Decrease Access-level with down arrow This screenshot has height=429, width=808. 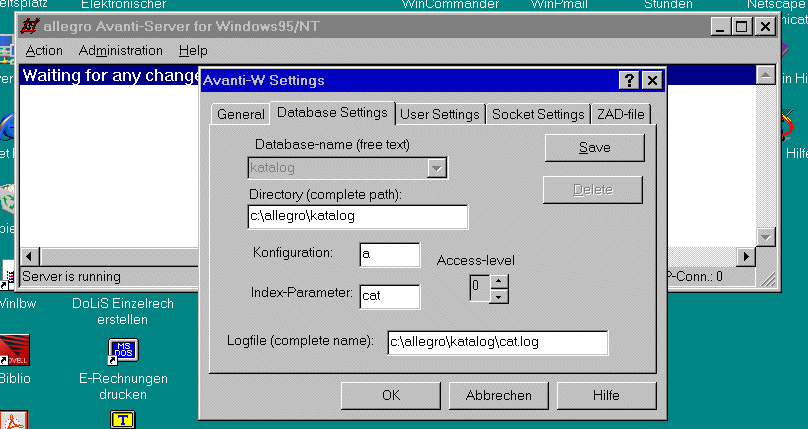pyautogui.click(x=498, y=296)
